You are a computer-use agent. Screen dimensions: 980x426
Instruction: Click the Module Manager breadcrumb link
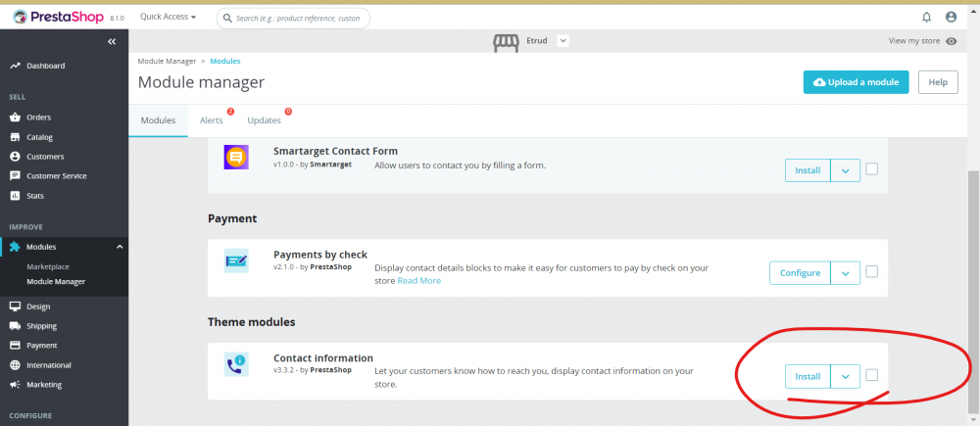pos(167,62)
